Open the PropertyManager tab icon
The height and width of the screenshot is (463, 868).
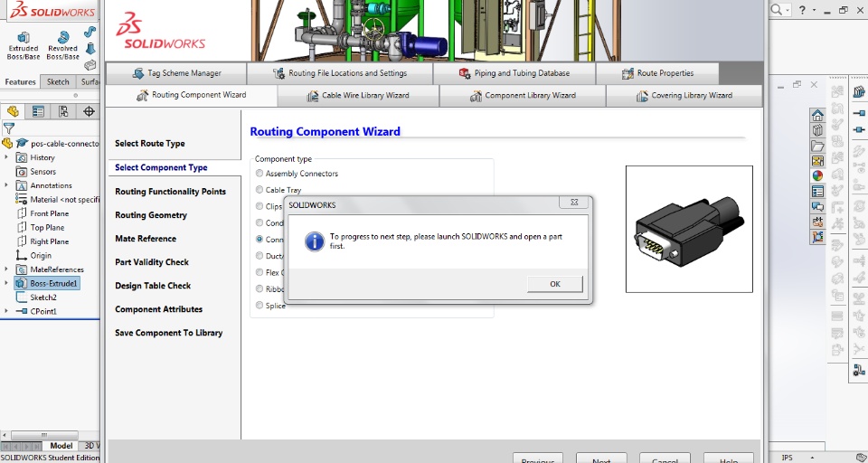(x=38, y=111)
